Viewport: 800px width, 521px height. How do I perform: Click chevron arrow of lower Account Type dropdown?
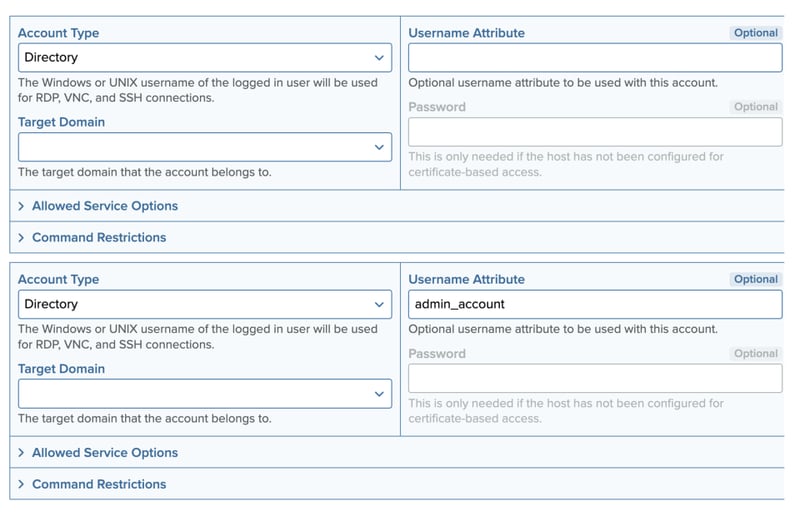[x=379, y=305]
